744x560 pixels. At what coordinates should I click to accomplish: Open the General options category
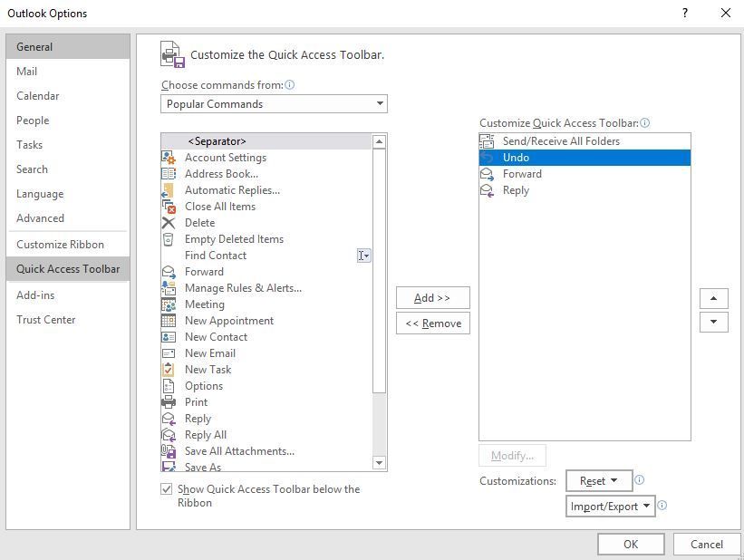pyautogui.click(x=68, y=47)
